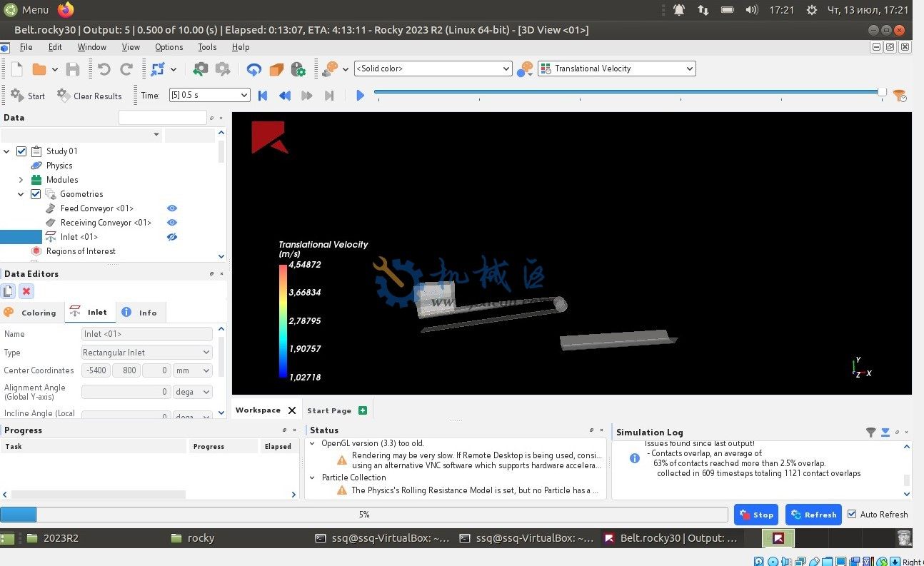Viewport: 924px width, 566px height.
Task: Open the Rectangular Inlet type dropdown
Action: click(147, 353)
